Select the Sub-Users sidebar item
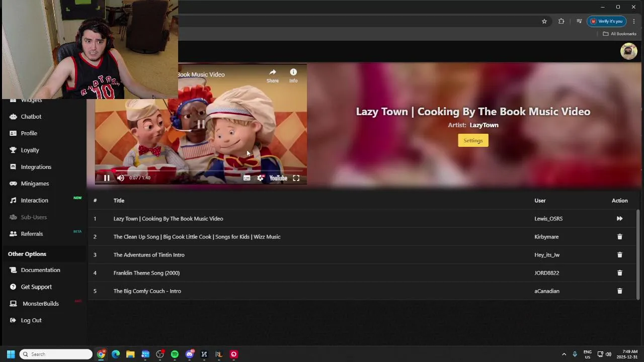644x362 pixels. (x=34, y=217)
